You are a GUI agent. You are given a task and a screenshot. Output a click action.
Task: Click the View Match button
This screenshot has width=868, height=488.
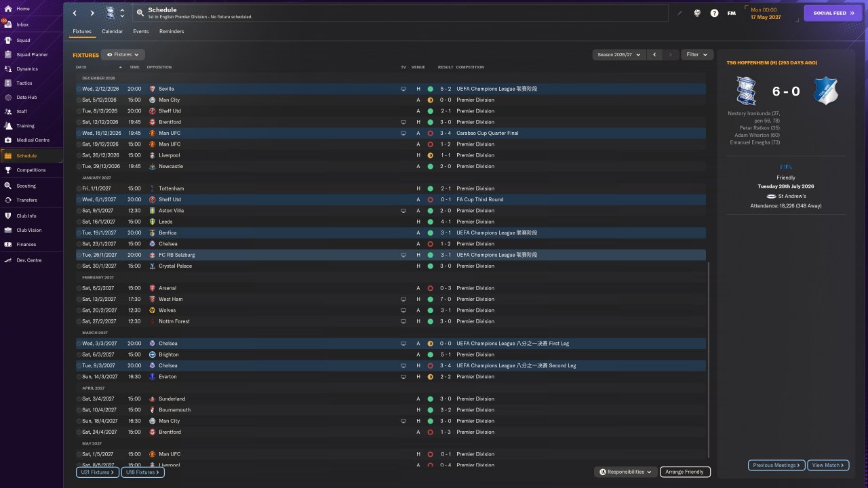tap(828, 465)
